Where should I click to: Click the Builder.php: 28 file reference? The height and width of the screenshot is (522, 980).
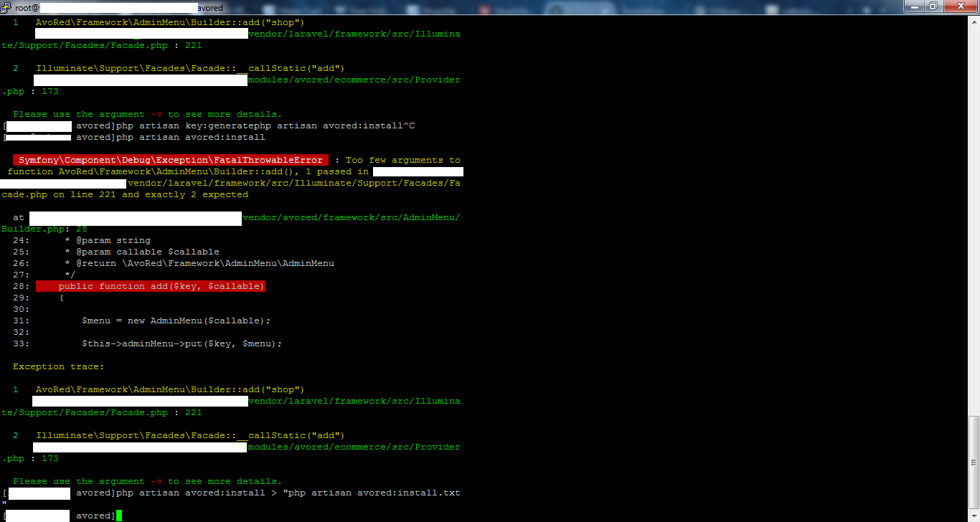42,229
